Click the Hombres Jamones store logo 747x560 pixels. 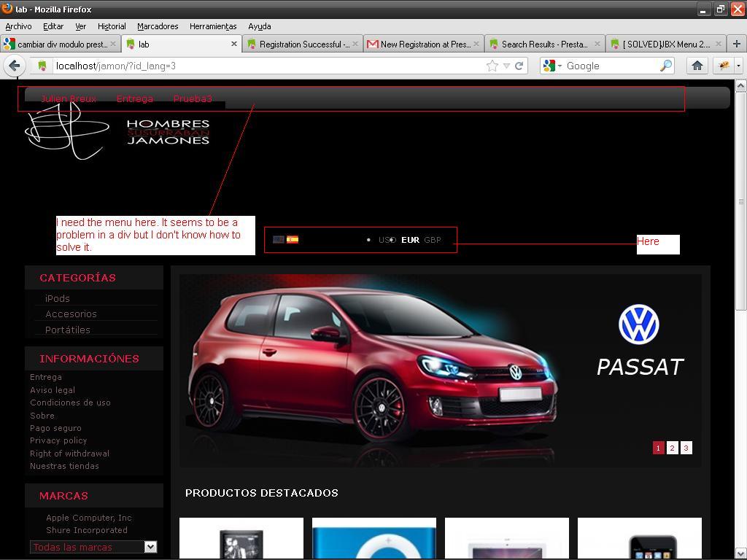click(x=117, y=132)
